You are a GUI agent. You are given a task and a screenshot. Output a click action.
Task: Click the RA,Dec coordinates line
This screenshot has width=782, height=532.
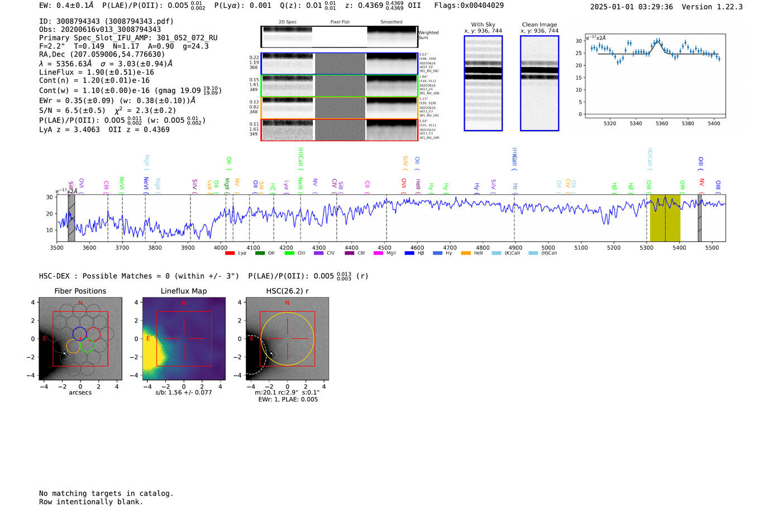(102, 55)
